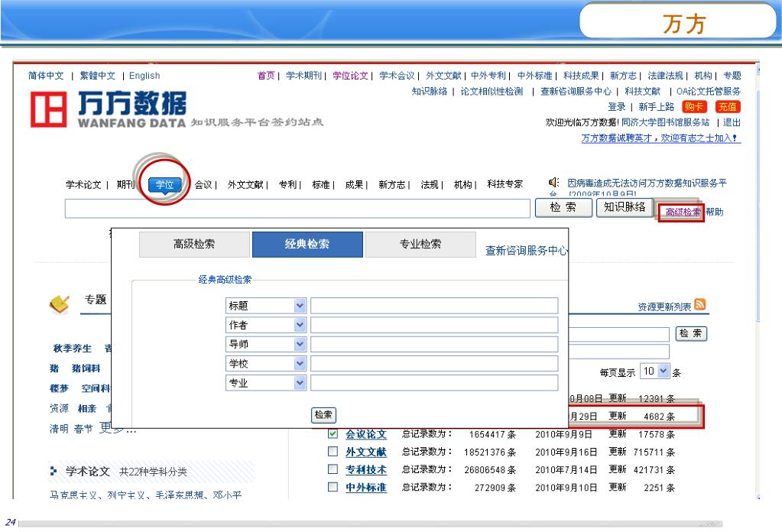This screenshot has width=782, height=532.
Task: Click the Wanfang Data logo
Action: 109,109
